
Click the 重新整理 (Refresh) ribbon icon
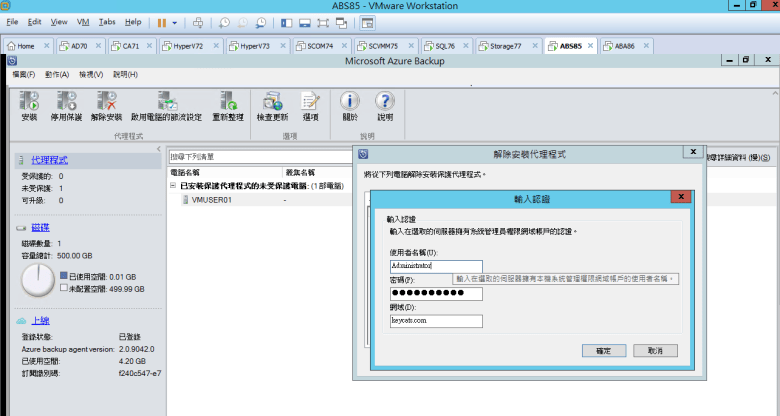228,101
